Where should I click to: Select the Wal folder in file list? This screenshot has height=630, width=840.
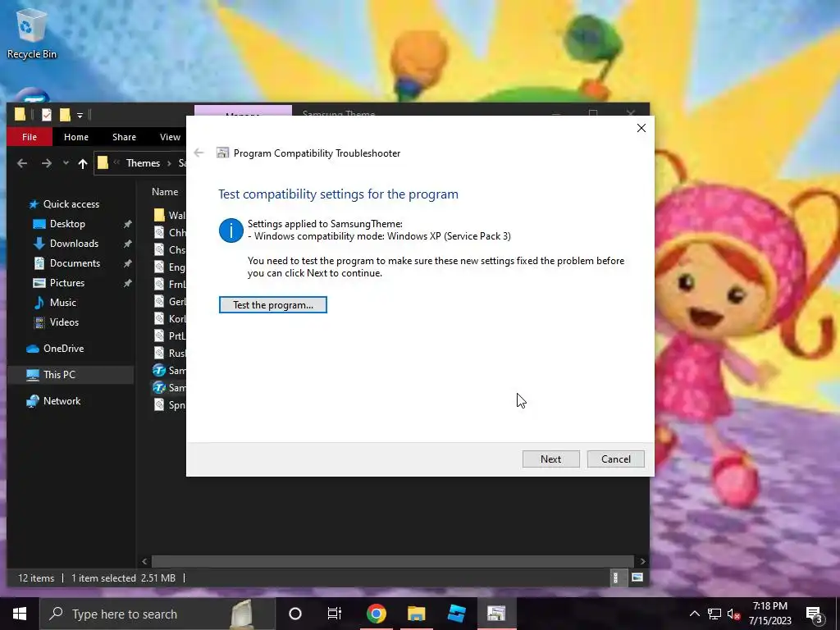tap(169, 216)
